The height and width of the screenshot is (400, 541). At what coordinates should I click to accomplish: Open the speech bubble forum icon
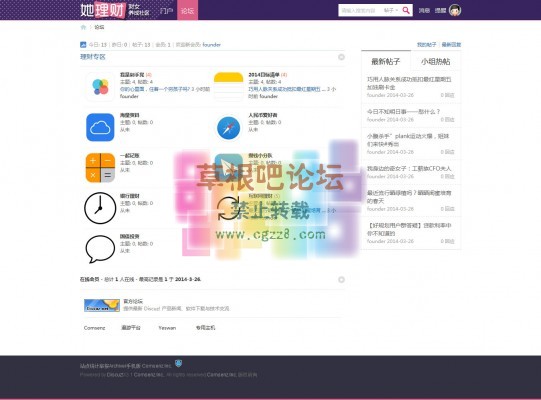100,249
